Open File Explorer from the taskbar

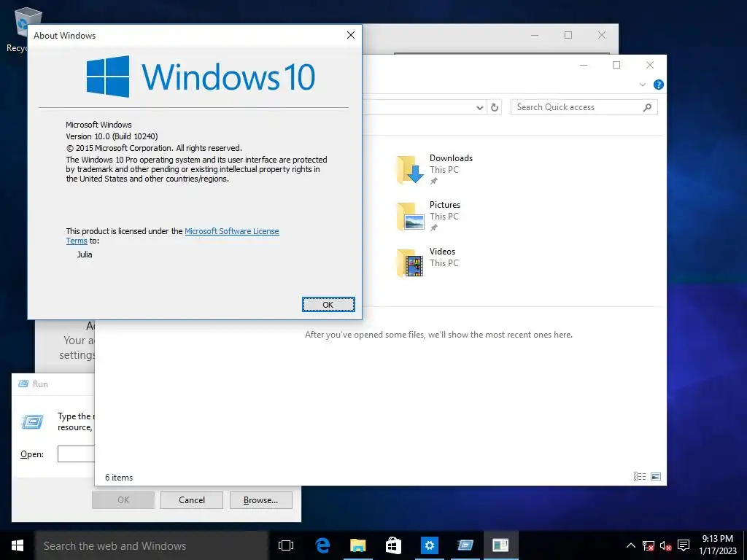coord(357,545)
